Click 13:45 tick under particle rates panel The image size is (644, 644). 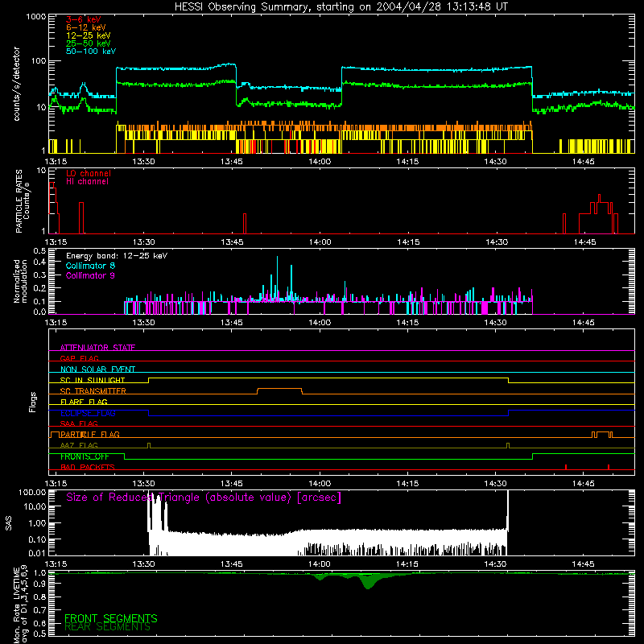point(232,242)
